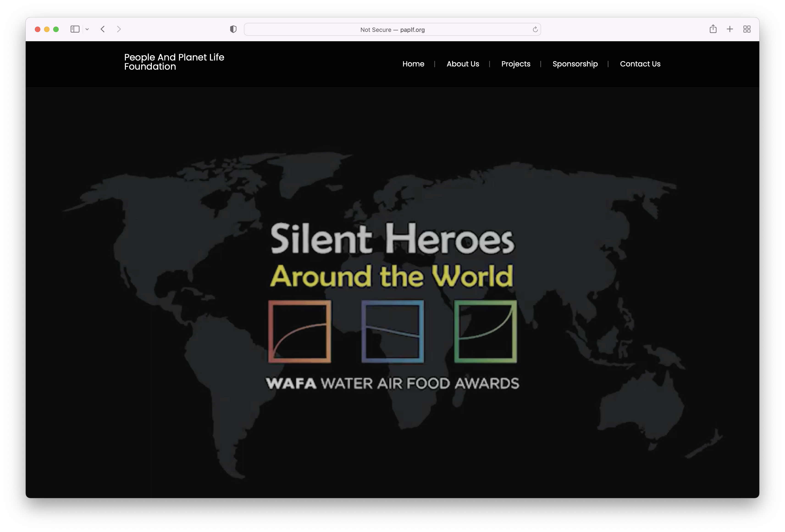Click the green WAFA square icon

[x=485, y=332]
